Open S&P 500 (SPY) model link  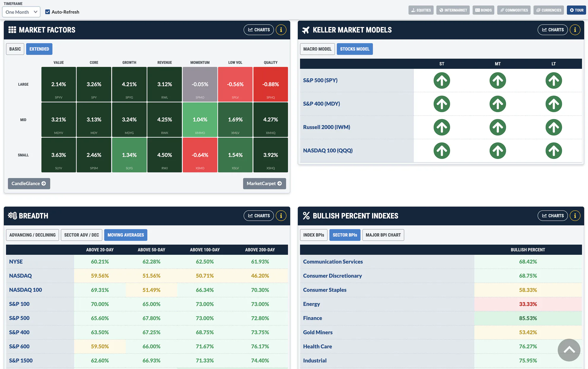coord(320,80)
